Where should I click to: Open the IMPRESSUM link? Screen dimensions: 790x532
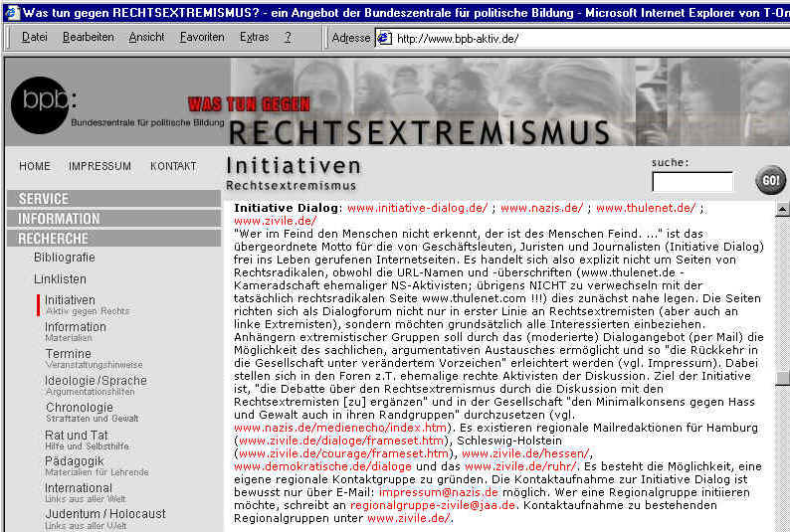(99, 166)
